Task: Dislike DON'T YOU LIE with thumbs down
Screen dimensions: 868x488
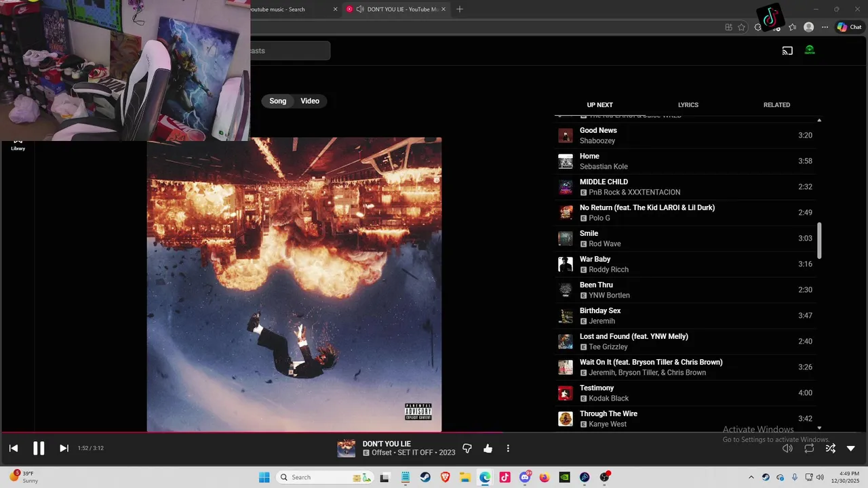Action: coord(467,448)
